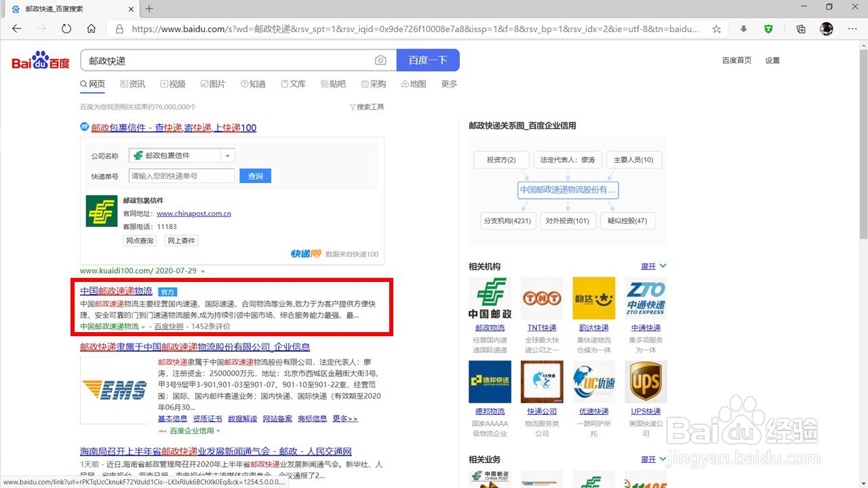The height and width of the screenshot is (488, 868).
Task: Expand the 邮政包裹信件 company name dropdown
Action: 227,155
